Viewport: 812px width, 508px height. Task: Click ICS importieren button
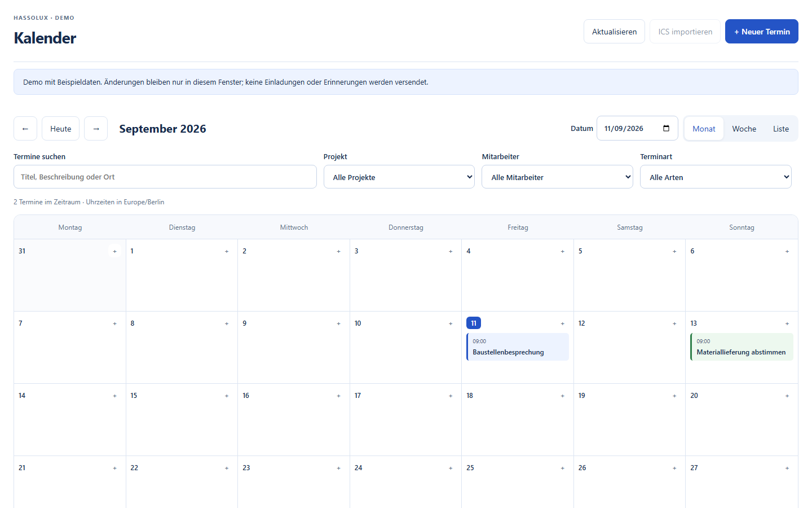(x=685, y=32)
